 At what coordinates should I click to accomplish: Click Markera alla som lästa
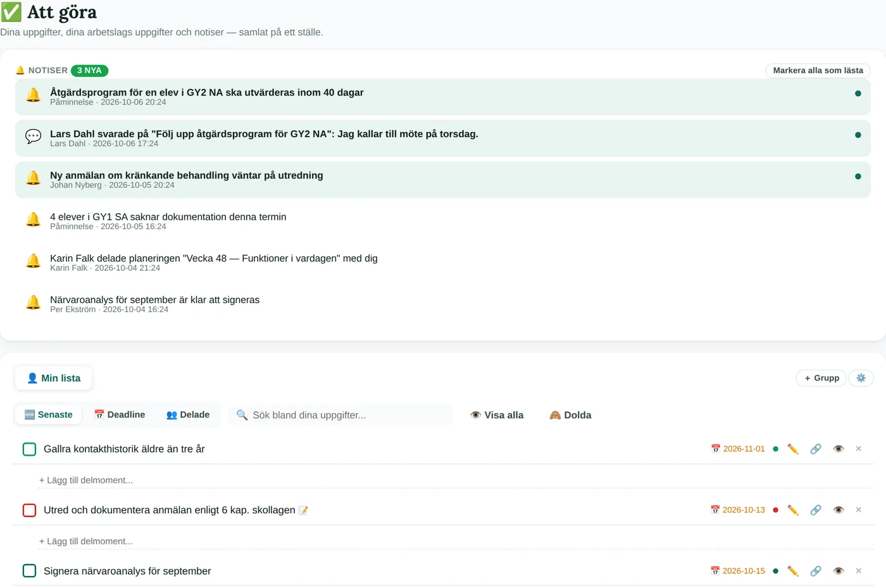click(x=818, y=70)
